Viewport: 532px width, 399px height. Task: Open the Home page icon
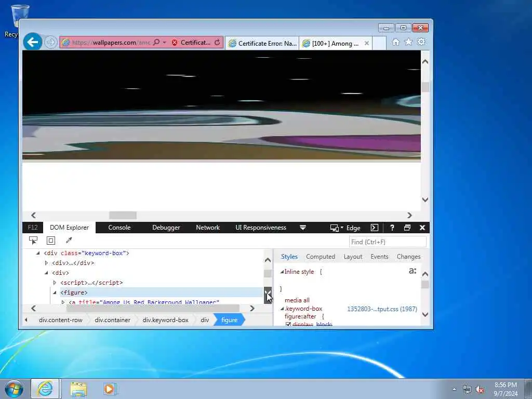(x=395, y=42)
